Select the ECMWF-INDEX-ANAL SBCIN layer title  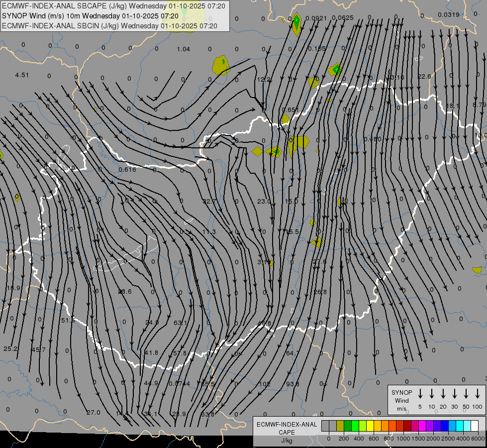pyautogui.click(x=109, y=25)
